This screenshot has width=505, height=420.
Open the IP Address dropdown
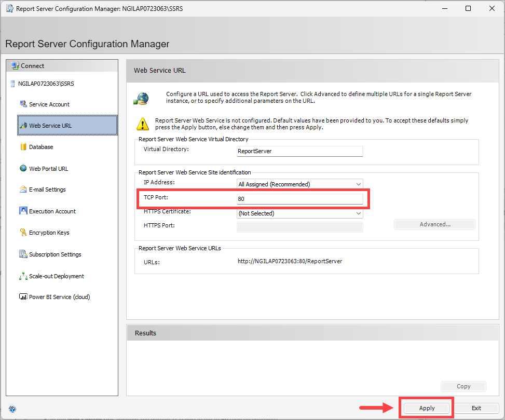coord(300,184)
